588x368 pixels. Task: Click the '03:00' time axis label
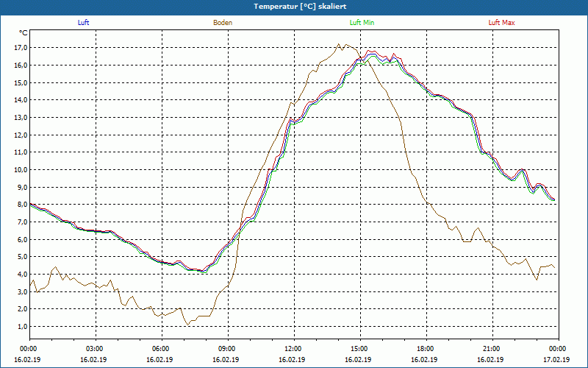coord(96,349)
